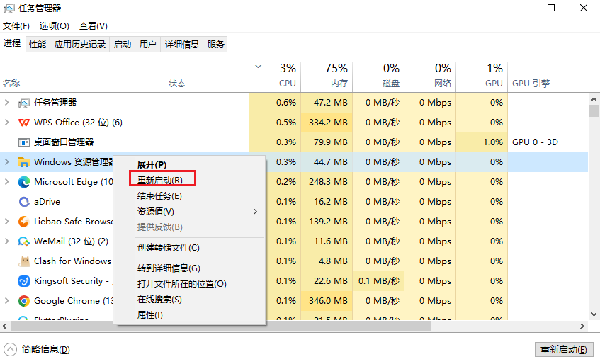Click the 任务管理器 process icon
Screen dimensions: 600x364
[23, 103]
